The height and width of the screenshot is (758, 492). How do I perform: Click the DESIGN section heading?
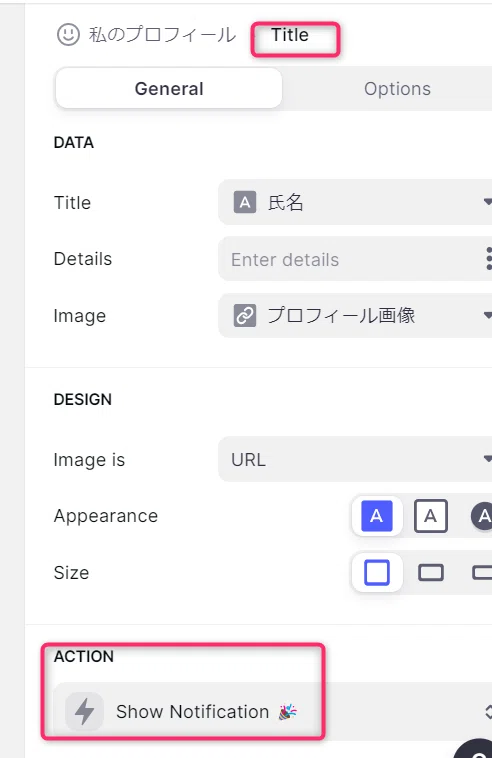(83, 399)
